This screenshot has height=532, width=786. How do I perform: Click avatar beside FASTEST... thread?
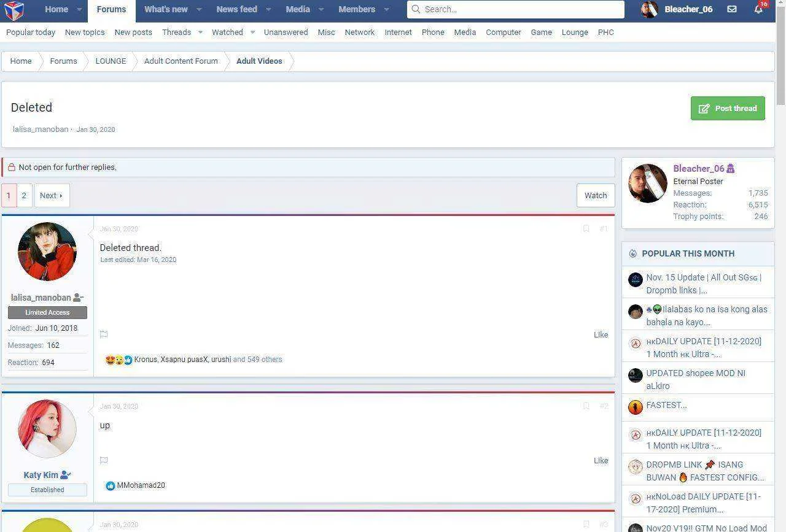click(x=636, y=407)
